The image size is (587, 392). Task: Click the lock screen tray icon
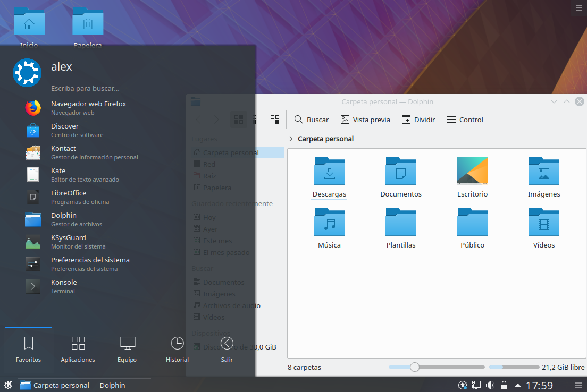click(x=504, y=385)
